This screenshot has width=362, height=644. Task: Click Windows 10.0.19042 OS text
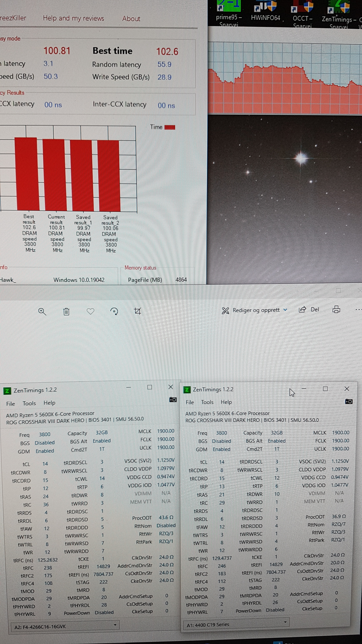point(79,280)
